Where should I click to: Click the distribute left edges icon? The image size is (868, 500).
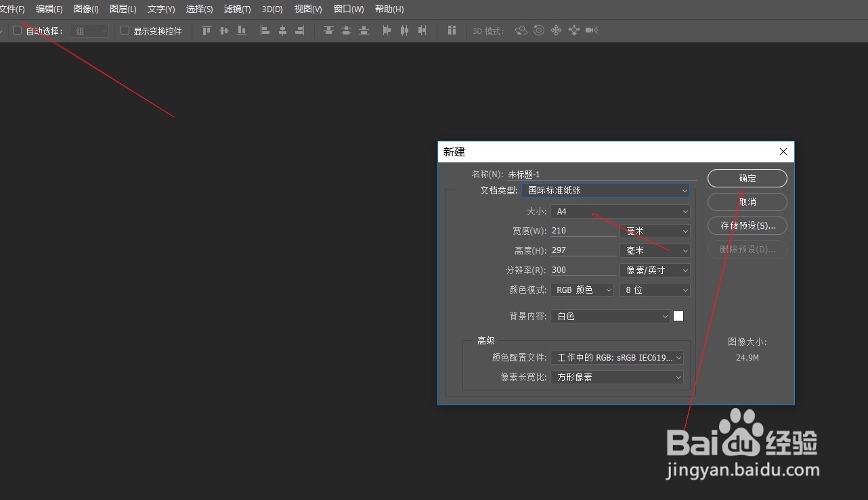[x=387, y=30]
